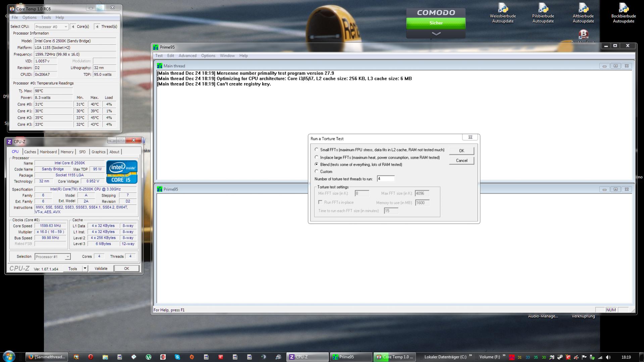Image resolution: width=644 pixels, height=362 pixels.
Task: Toggle Run FFTs in-place checkbox
Action: tap(320, 202)
